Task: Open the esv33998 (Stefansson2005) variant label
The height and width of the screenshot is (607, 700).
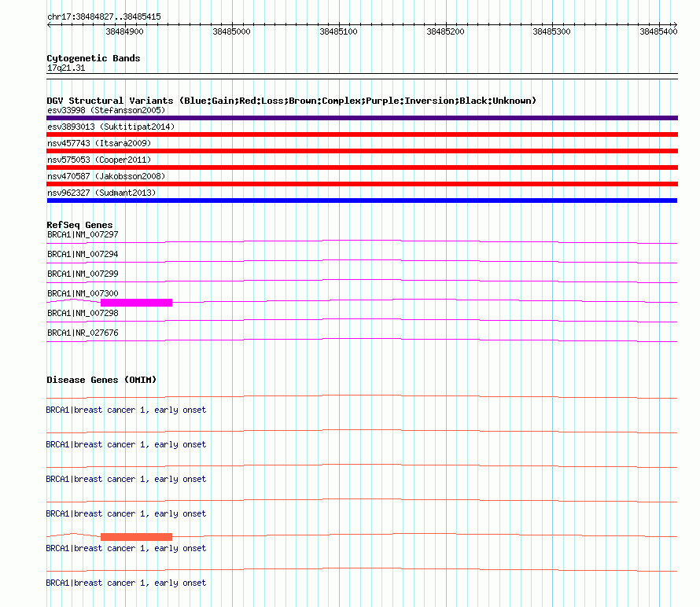Action: click(x=106, y=110)
